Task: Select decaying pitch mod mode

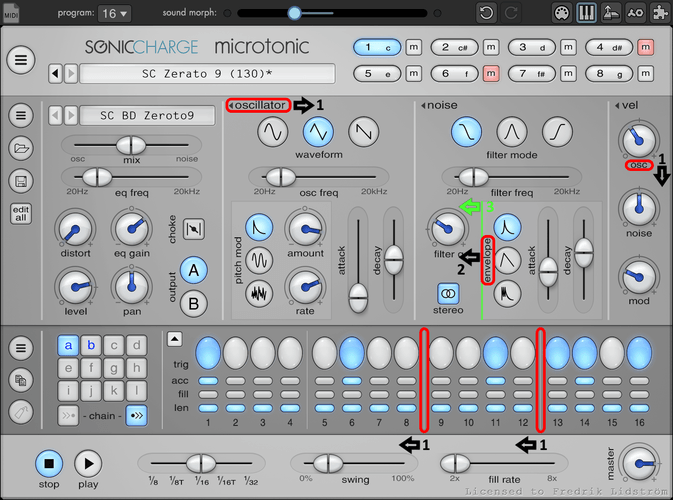Action: pyautogui.click(x=259, y=227)
